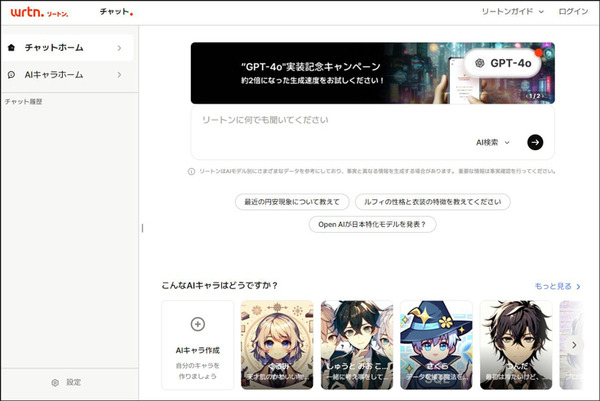600x401 pixels.
Task: Open the blonde-haired character card thumbnail
Action: [x=277, y=344]
